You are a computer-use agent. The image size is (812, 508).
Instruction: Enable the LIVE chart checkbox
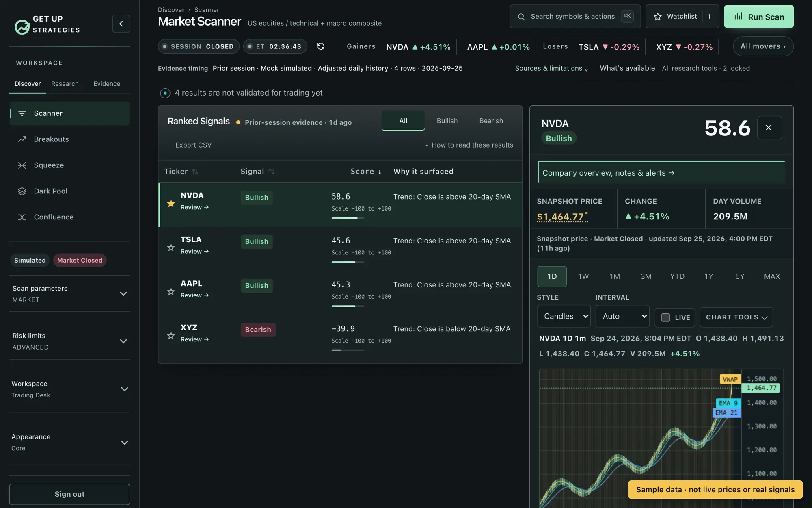pos(665,317)
